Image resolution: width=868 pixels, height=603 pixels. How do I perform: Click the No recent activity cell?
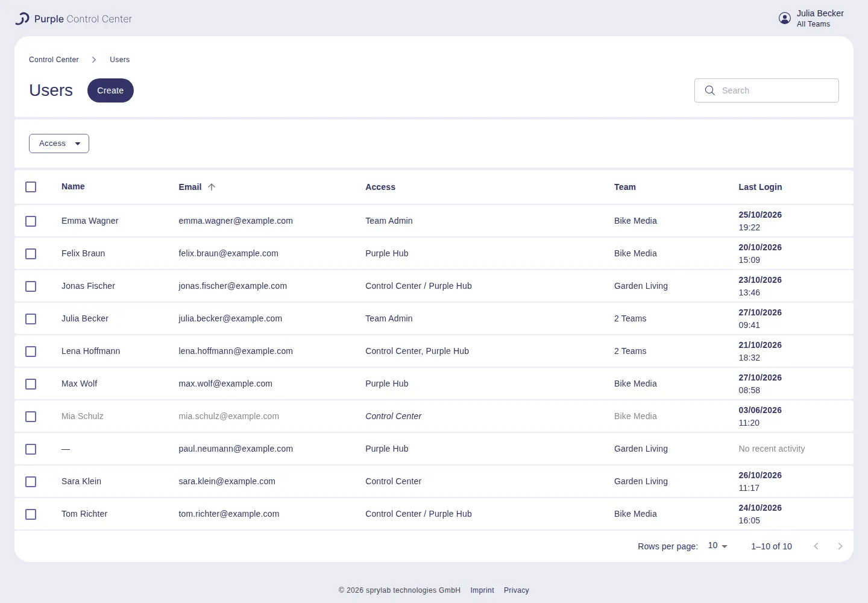[772, 449]
